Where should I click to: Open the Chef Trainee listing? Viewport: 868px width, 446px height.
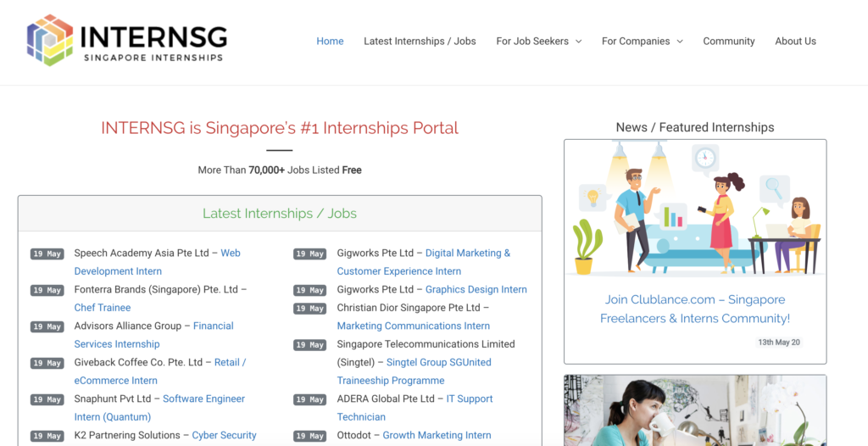[x=103, y=308]
